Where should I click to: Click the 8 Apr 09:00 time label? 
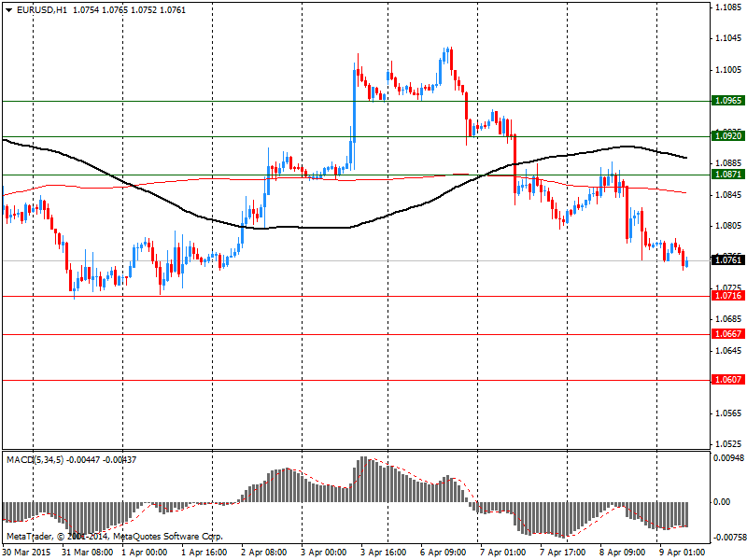click(x=623, y=552)
